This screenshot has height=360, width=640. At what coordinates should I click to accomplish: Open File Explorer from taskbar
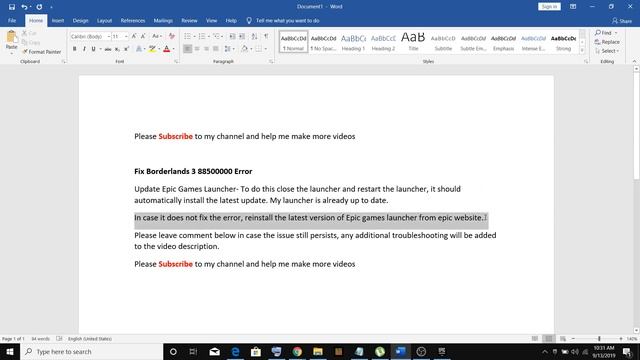[318, 351]
